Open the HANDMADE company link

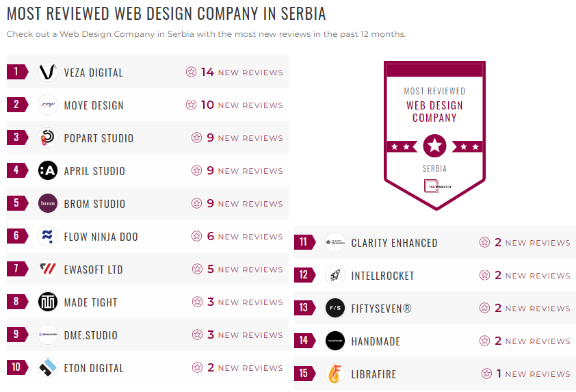tap(376, 341)
